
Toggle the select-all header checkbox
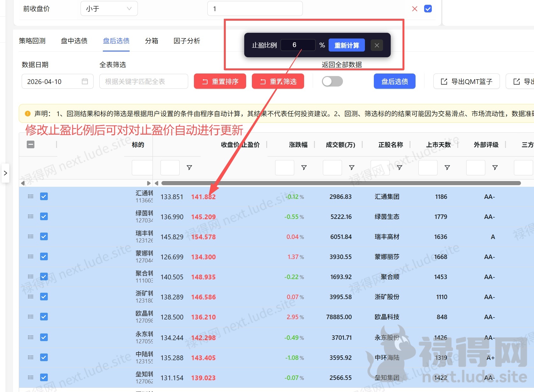31,144
